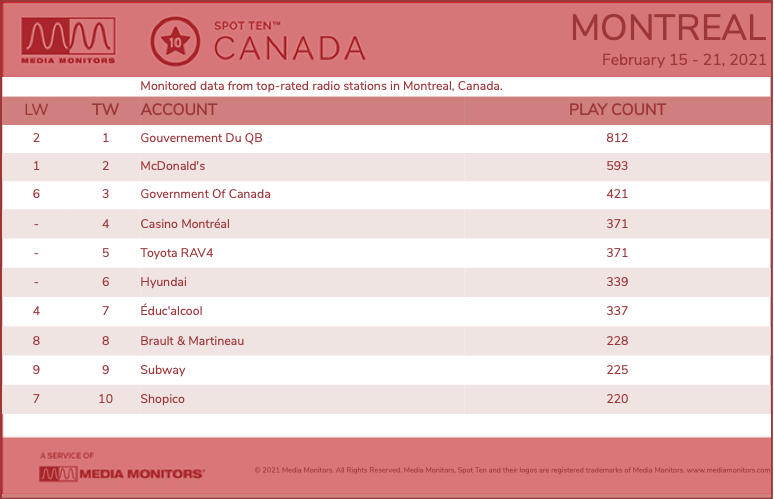
Task: Click the footer Media Monitors logo
Action: pos(121,474)
